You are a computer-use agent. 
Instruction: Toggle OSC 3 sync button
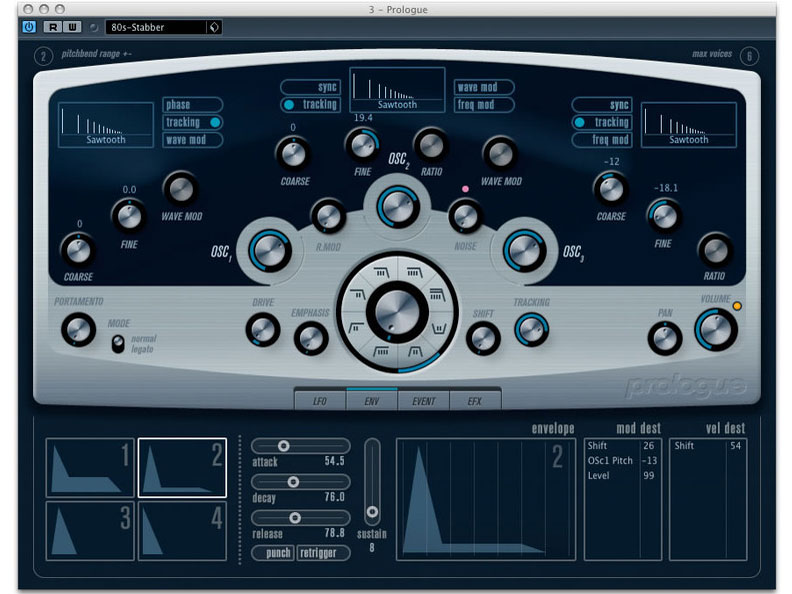tap(602, 105)
